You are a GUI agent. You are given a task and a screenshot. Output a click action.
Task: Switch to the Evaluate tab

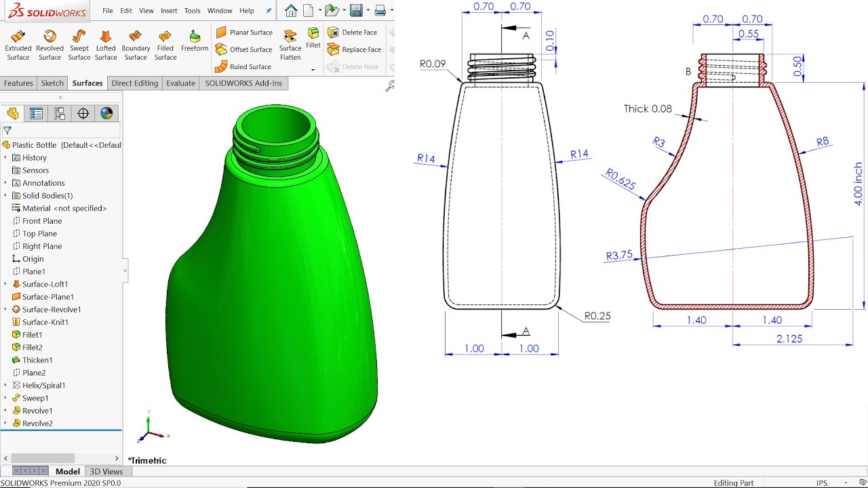181,83
